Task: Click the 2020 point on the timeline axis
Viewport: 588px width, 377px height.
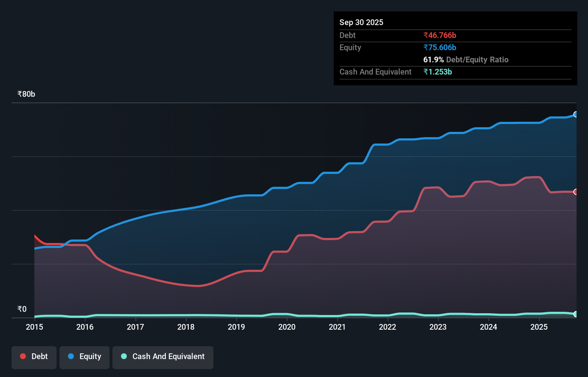Action: tap(287, 327)
